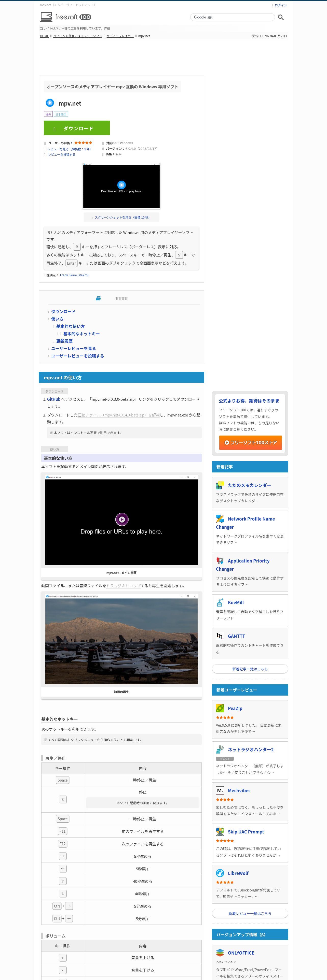This screenshot has width=327, height=980.
Task: Open the ログイン link
Action: click(x=281, y=5)
